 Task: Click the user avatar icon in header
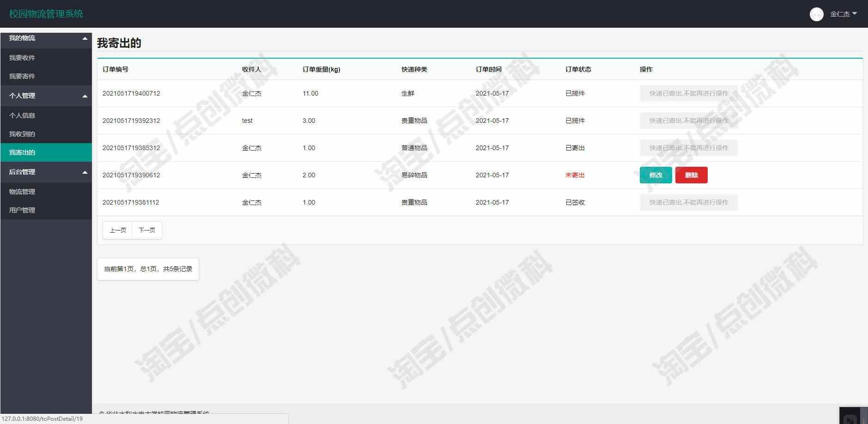pyautogui.click(x=816, y=14)
